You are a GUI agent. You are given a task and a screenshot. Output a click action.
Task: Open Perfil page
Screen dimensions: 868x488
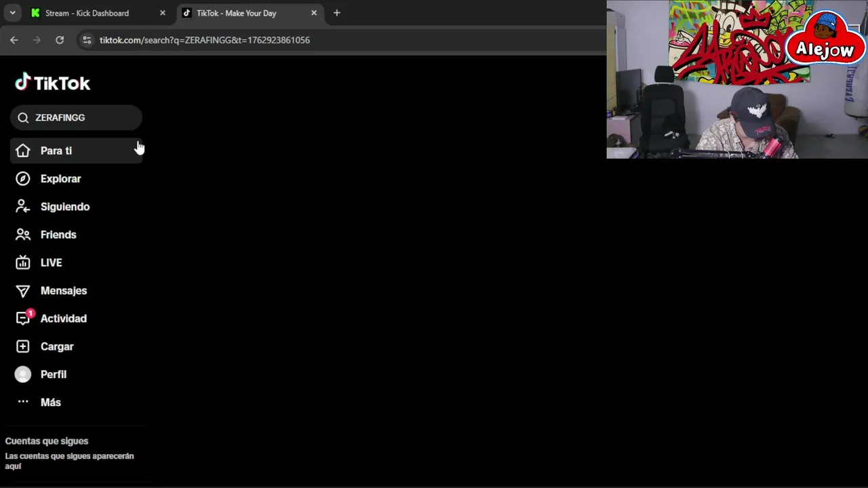(x=54, y=374)
